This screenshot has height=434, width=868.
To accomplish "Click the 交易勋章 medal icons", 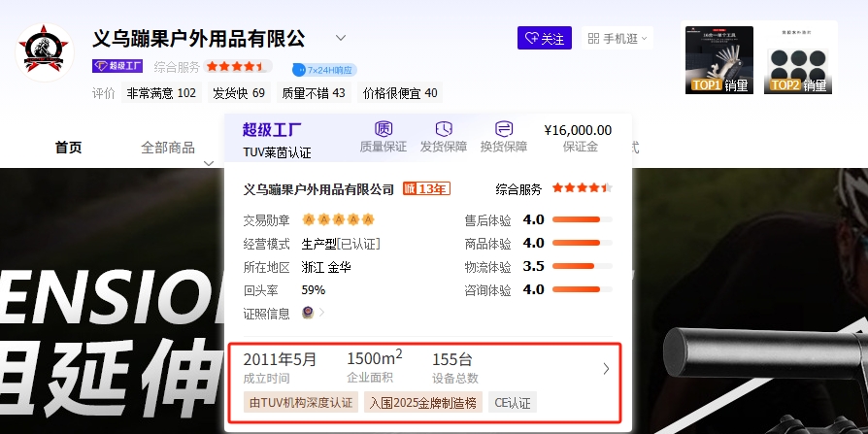I will pyautogui.click(x=338, y=219).
